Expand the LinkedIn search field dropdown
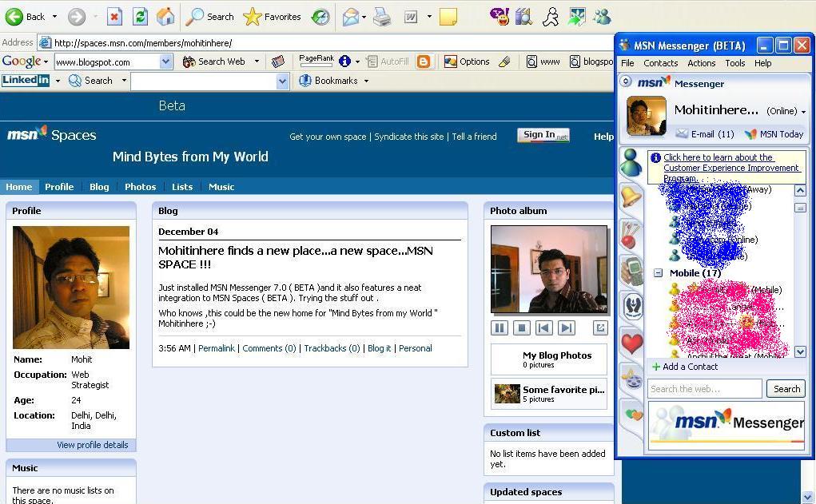The height and width of the screenshot is (504, 816). coord(283,81)
